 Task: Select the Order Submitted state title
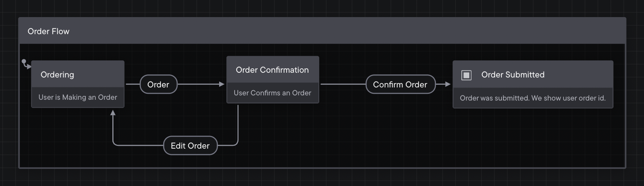(513, 75)
